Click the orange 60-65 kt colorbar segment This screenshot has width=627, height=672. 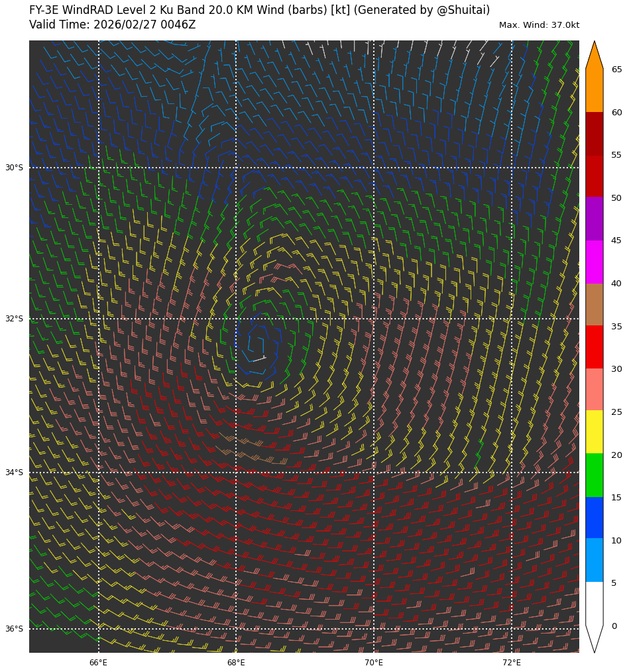(x=594, y=91)
